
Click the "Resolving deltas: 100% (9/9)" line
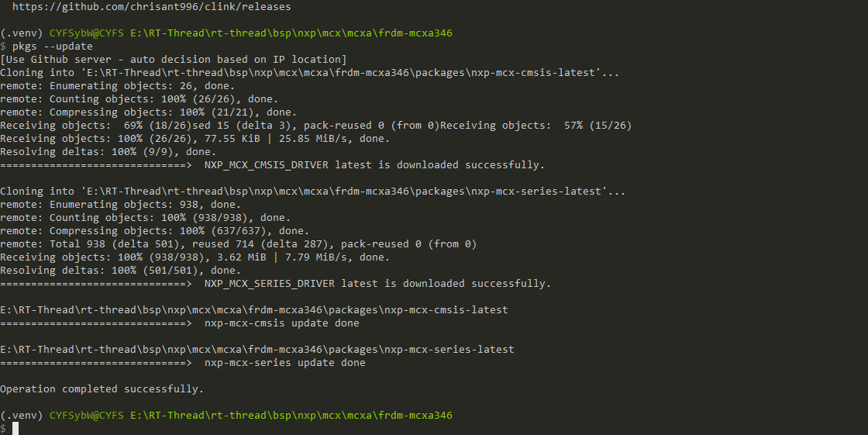pos(108,151)
